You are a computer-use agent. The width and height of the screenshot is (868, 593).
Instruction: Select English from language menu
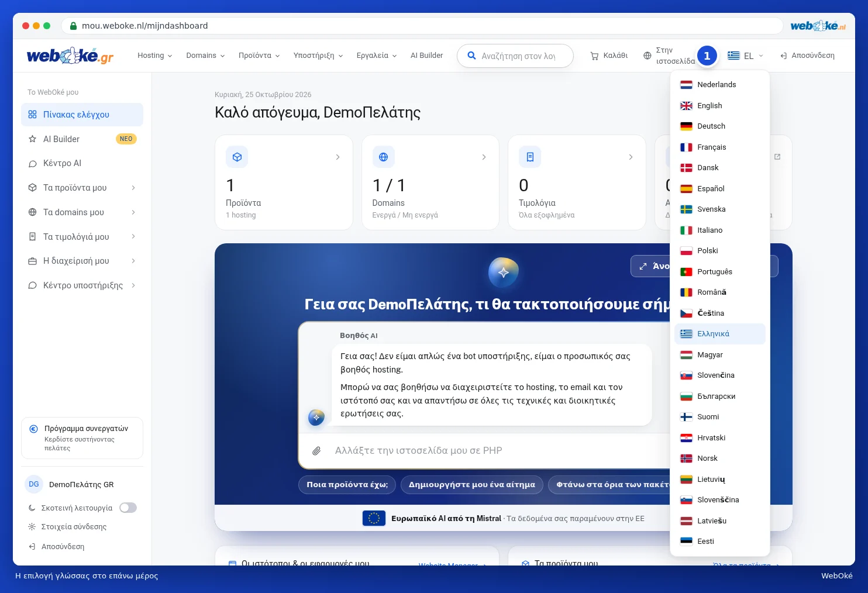tap(719, 106)
